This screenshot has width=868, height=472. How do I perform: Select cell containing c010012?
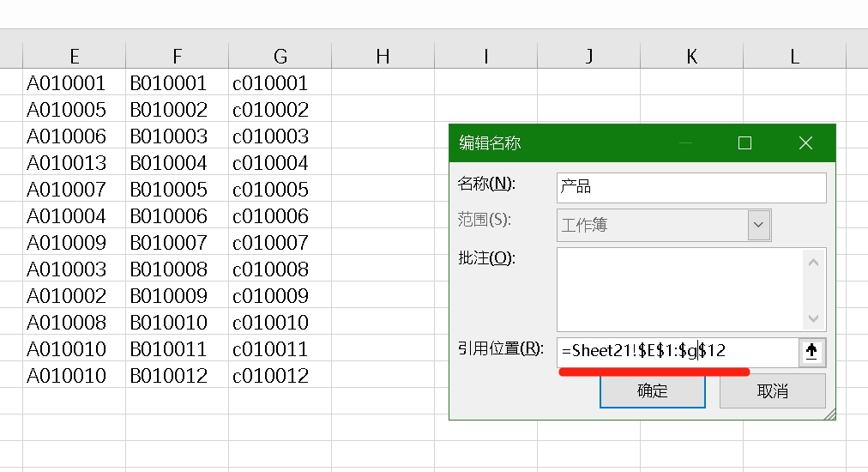280,375
